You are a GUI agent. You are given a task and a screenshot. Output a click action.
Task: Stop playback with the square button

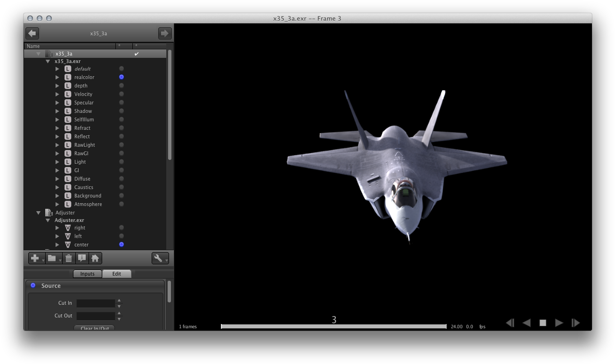tap(543, 323)
